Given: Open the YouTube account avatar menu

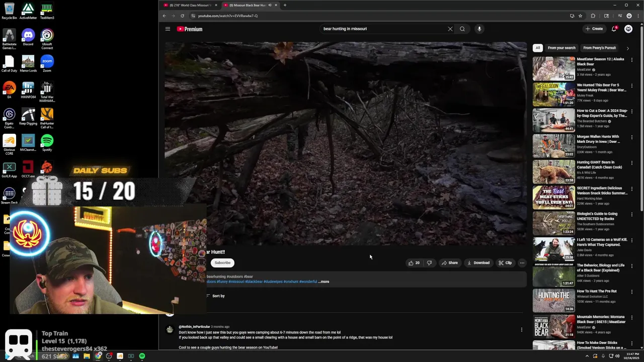Looking at the screenshot, I should (x=628, y=29).
